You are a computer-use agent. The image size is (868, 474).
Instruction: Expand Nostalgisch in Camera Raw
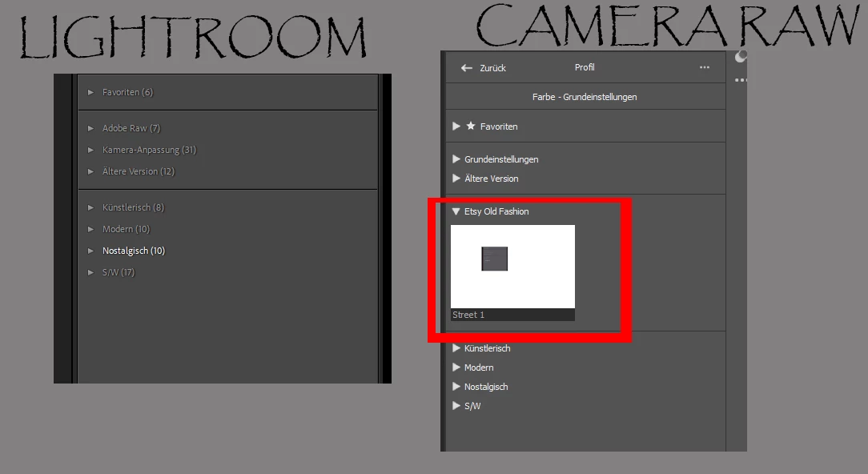(456, 387)
